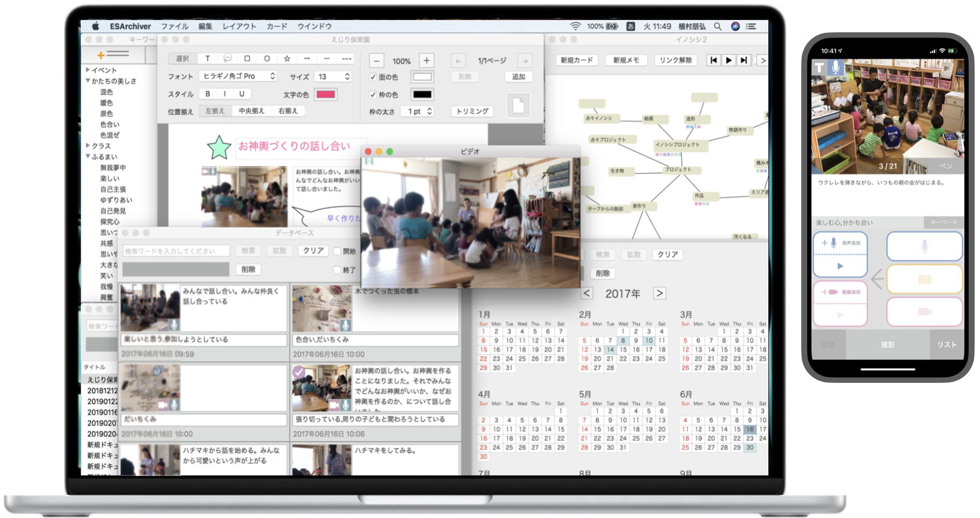Go to previous year in calendar
This screenshot has height=518, width=980.
(587, 293)
